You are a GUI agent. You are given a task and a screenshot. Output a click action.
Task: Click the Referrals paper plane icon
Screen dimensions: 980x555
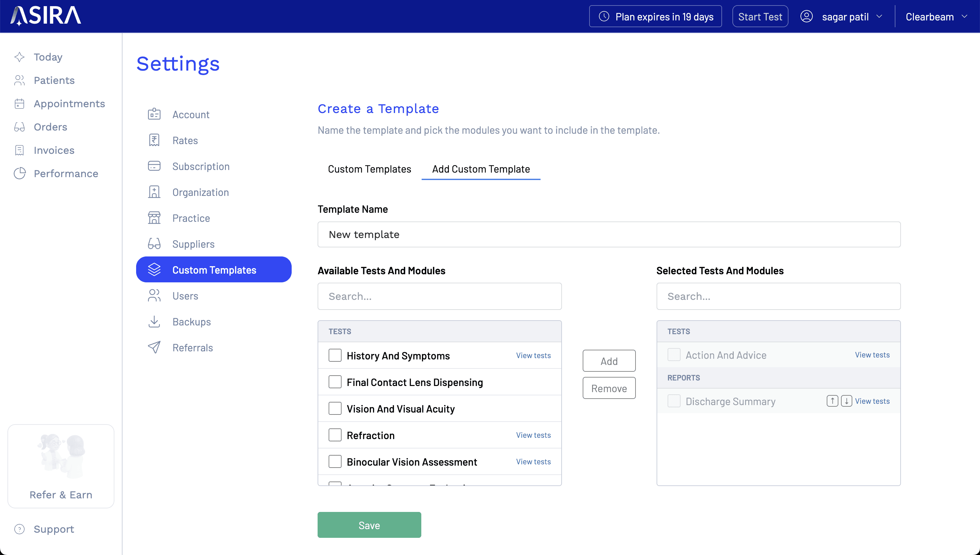click(154, 348)
